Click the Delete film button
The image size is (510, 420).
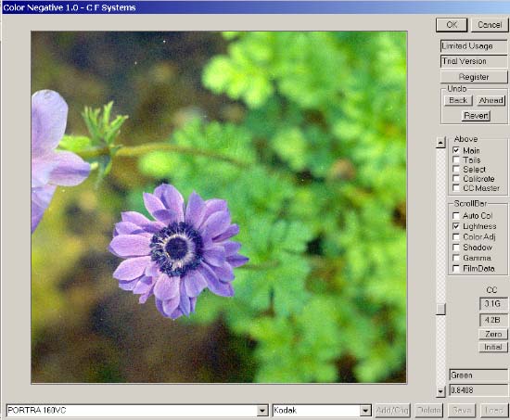[x=429, y=411]
